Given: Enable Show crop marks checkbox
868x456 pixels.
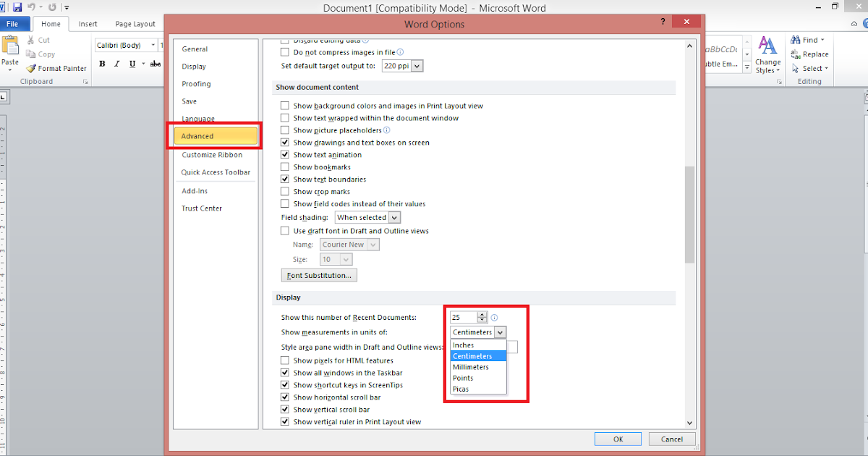Looking at the screenshot, I should [284, 192].
